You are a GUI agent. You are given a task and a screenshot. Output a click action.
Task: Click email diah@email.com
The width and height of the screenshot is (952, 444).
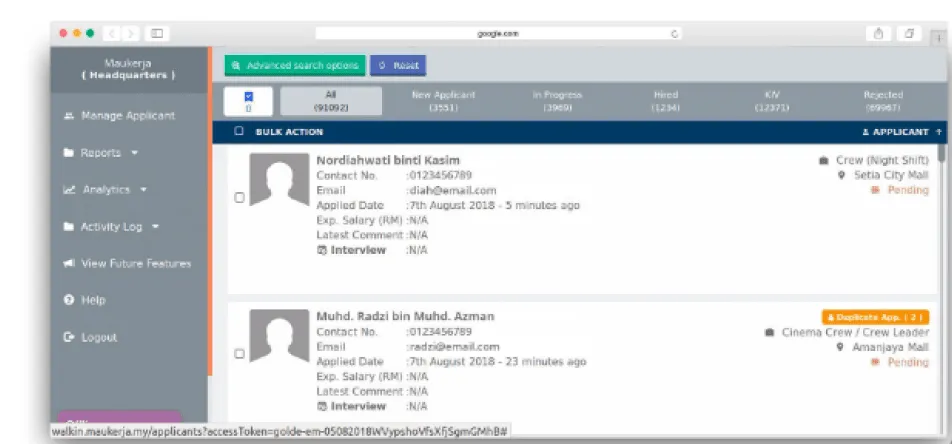[x=453, y=190]
